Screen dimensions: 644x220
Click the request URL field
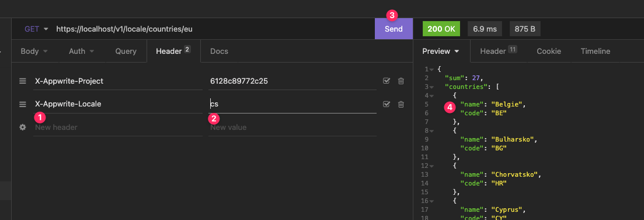(214, 29)
